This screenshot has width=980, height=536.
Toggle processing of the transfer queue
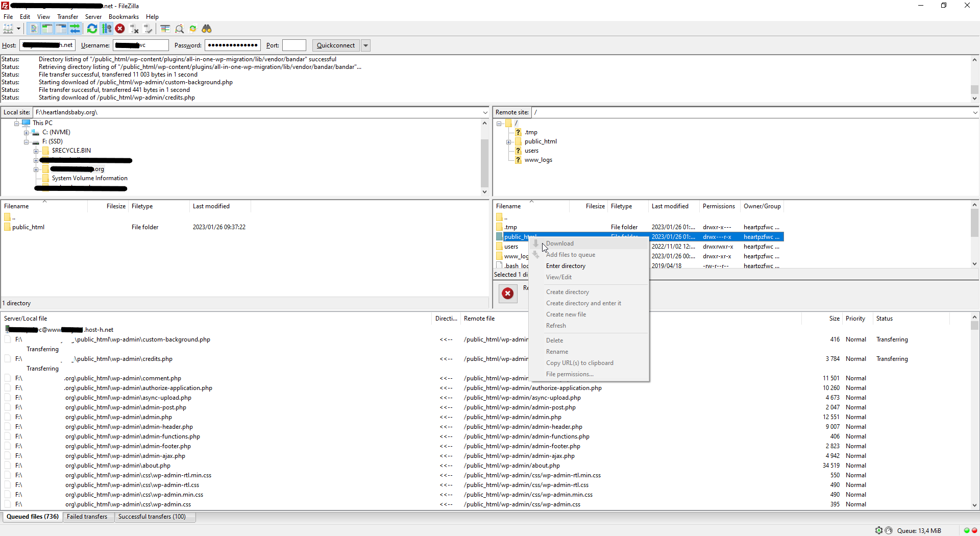(x=106, y=29)
